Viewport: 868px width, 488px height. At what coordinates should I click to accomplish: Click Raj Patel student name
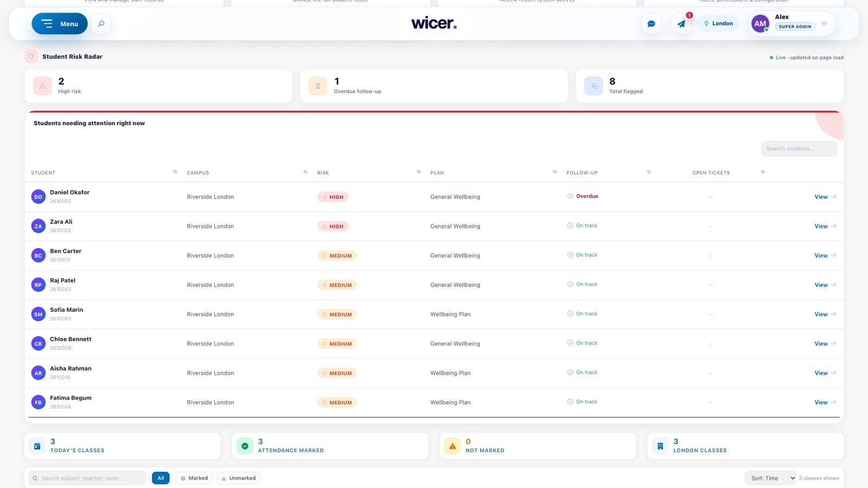[62, 280]
